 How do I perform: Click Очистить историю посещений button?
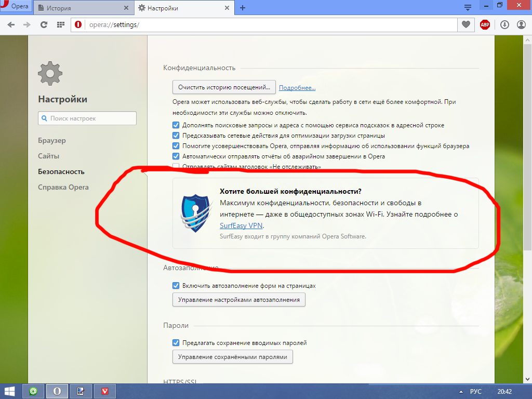[224, 87]
